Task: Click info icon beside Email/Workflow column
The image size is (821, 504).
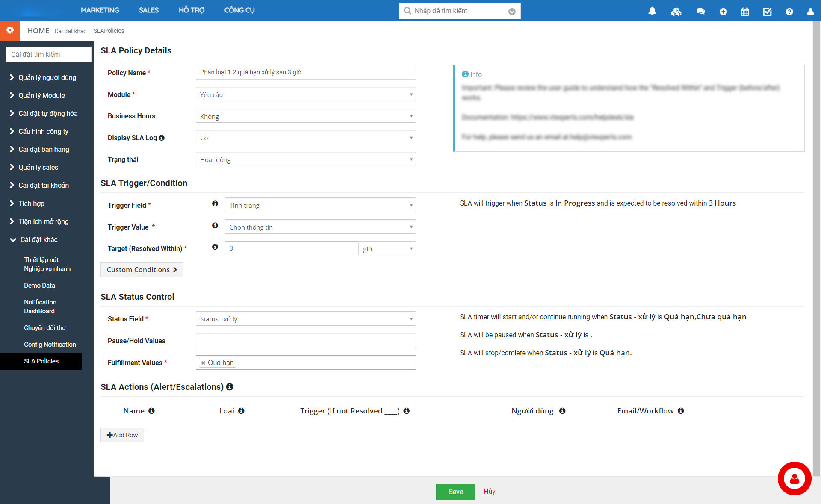Action: click(x=681, y=411)
